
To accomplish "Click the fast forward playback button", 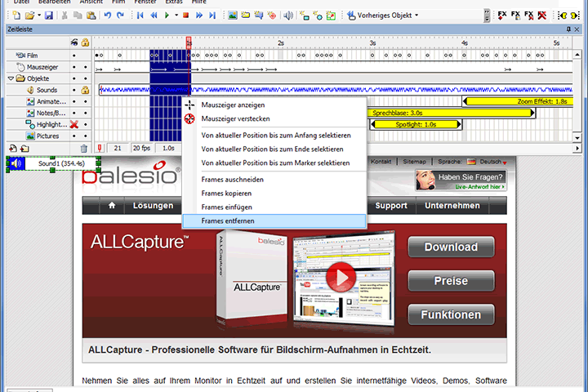I will tap(199, 16).
